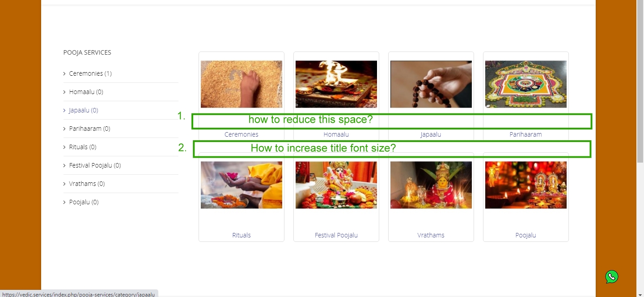Click the Vrathams title under image
The image size is (644, 297).
431,235
